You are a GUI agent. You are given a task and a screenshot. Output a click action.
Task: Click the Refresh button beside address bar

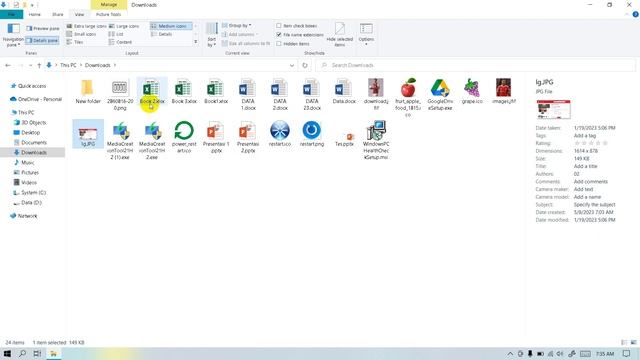305,65
